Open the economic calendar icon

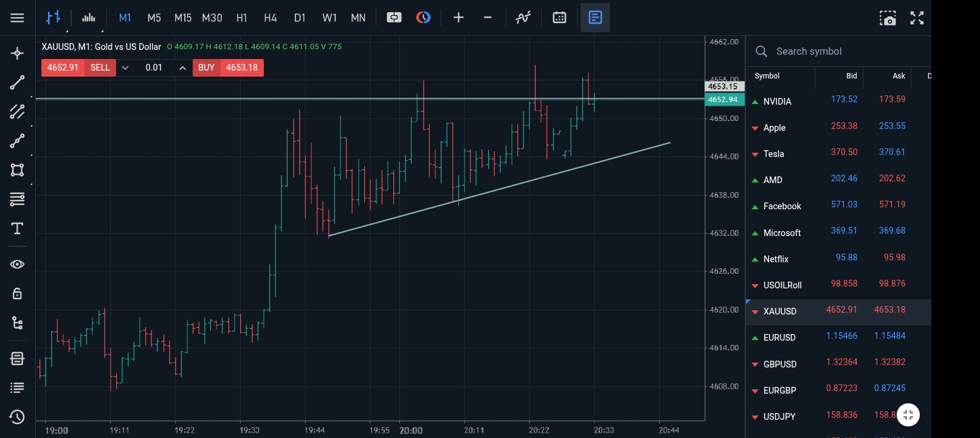pos(559,18)
